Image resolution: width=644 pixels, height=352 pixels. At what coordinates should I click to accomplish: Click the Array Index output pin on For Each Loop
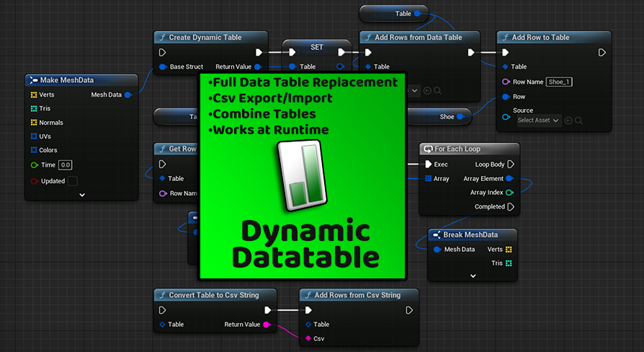coord(509,192)
